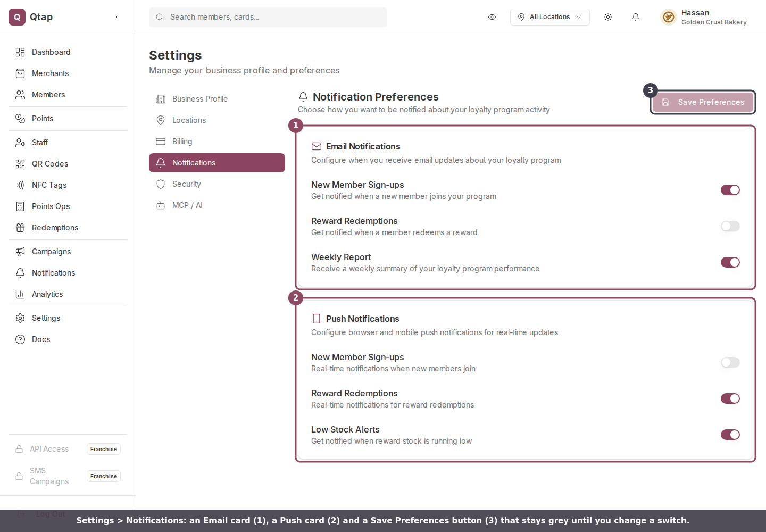Click the Save Preferences button
The width and height of the screenshot is (766, 532).
[x=703, y=102]
